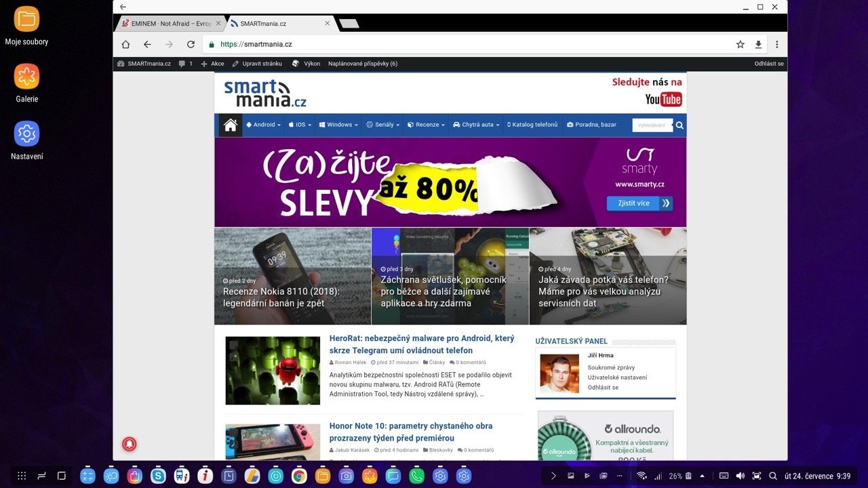This screenshot has height=488, width=868.
Task: Launch the Calculator from the taskbar
Action: (x=87, y=476)
